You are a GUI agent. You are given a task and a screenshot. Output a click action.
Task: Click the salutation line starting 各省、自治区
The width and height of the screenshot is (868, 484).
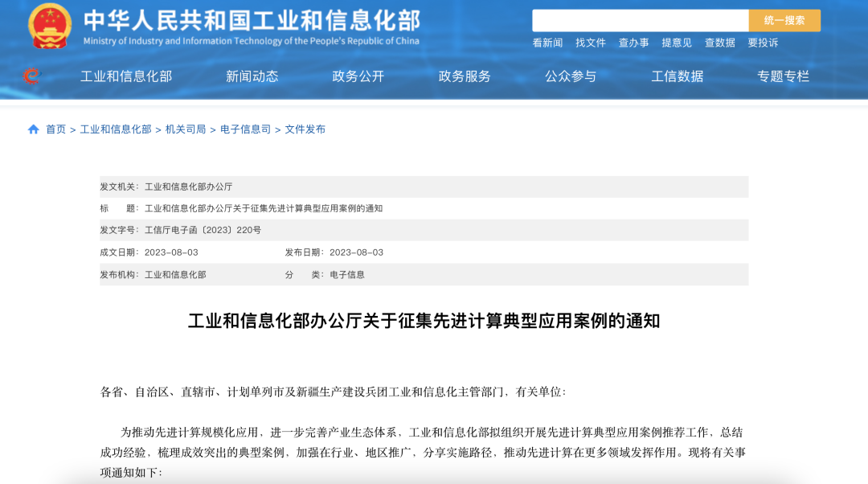coord(333,392)
